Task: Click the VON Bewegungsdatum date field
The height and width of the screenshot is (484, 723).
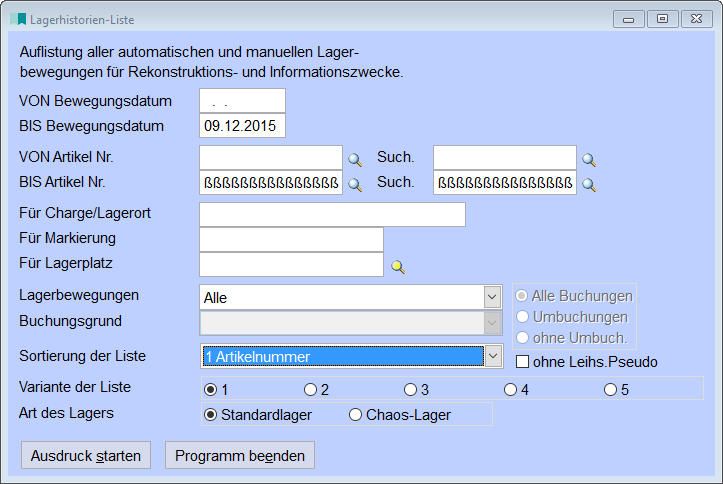Action: pyautogui.click(x=242, y=101)
